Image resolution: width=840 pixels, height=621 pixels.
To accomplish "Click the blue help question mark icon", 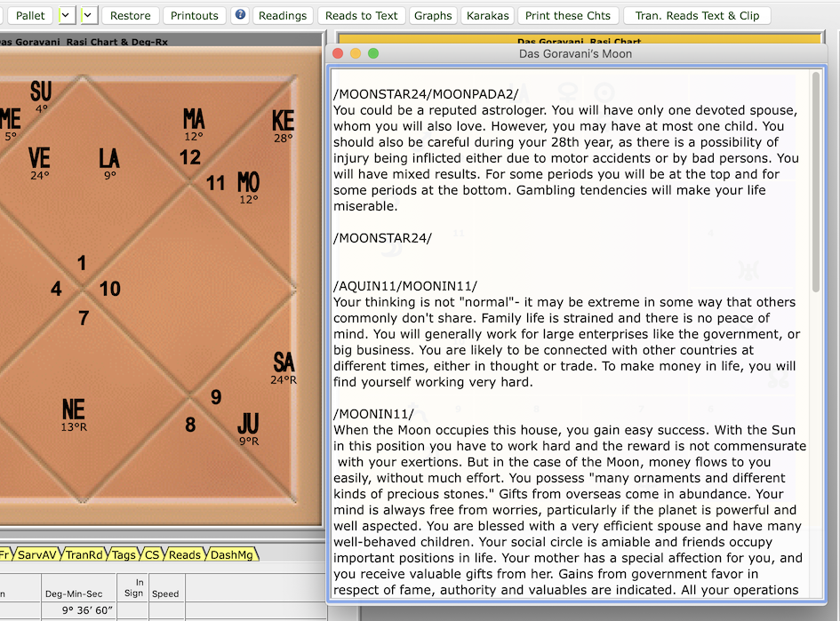I will 240,15.
